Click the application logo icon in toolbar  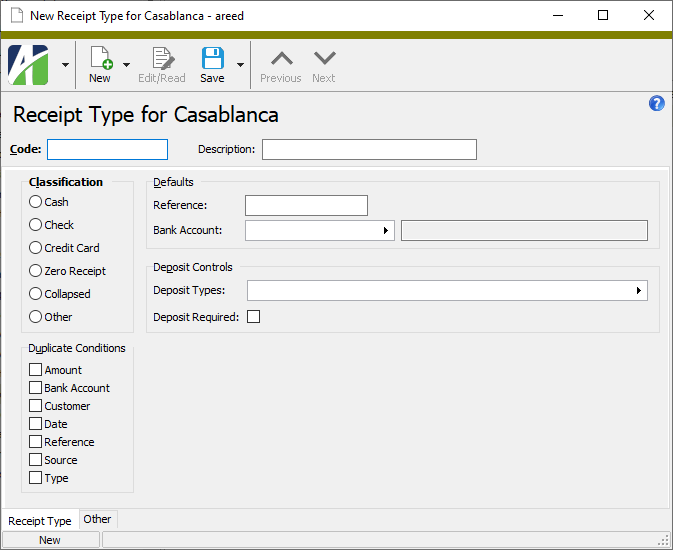click(28, 65)
